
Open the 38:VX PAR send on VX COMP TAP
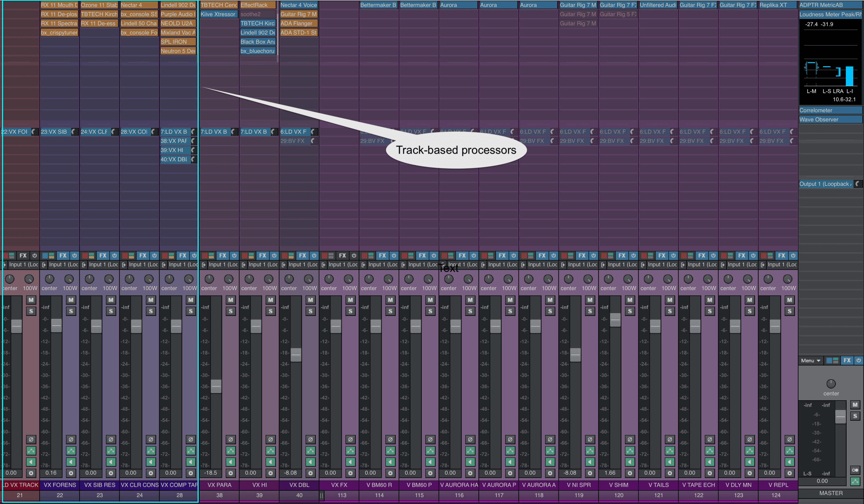click(x=175, y=141)
